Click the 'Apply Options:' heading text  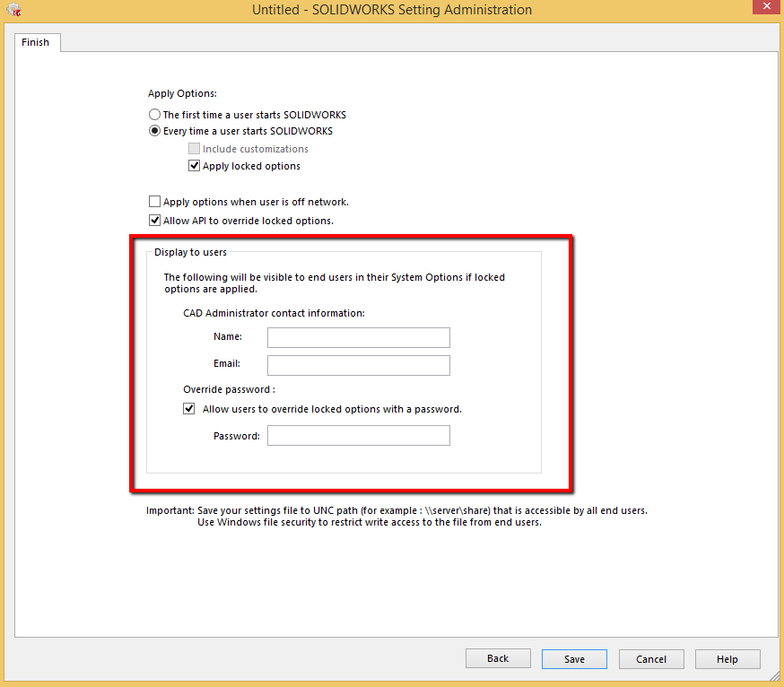click(x=182, y=93)
